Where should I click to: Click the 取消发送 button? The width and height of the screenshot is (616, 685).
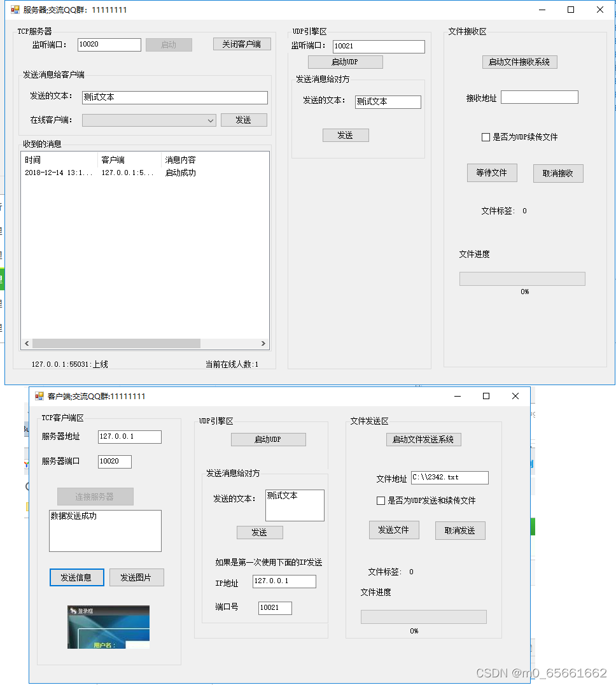pyautogui.click(x=460, y=530)
